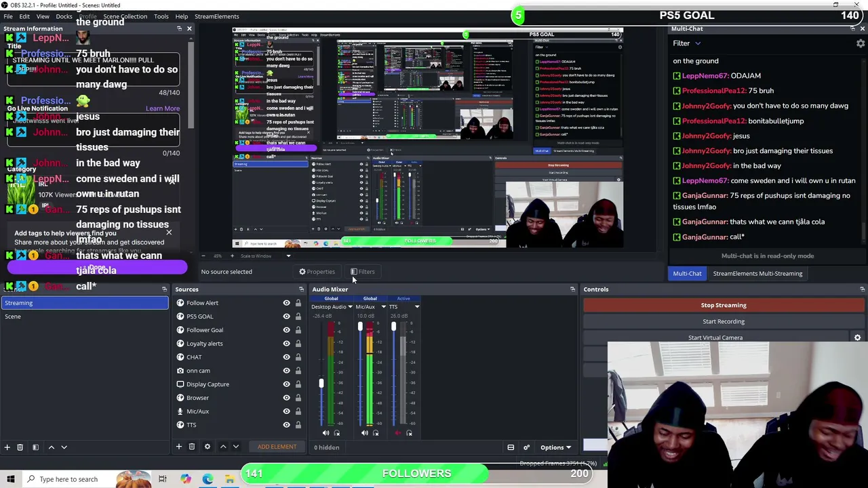Open Multi-Chat settings gear
The image size is (868, 488).
pyautogui.click(x=861, y=43)
